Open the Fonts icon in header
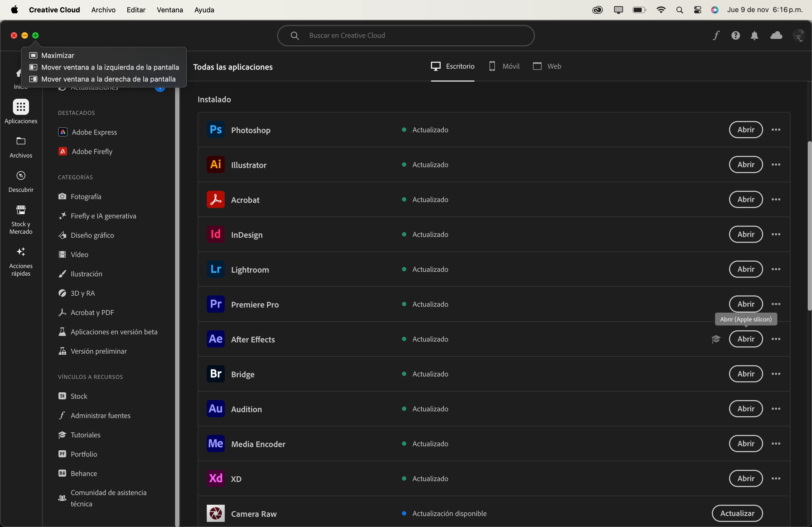This screenshot has height=527, width=812. click(716, 35)
